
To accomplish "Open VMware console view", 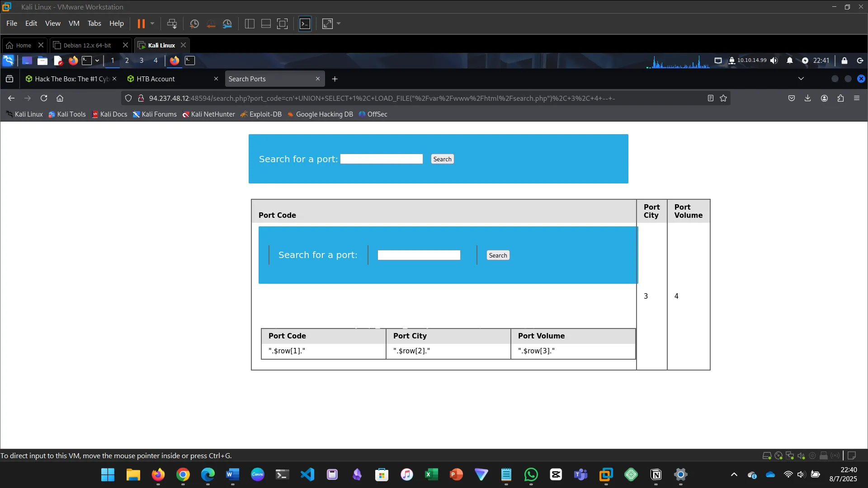I will (x=305, y=23).
